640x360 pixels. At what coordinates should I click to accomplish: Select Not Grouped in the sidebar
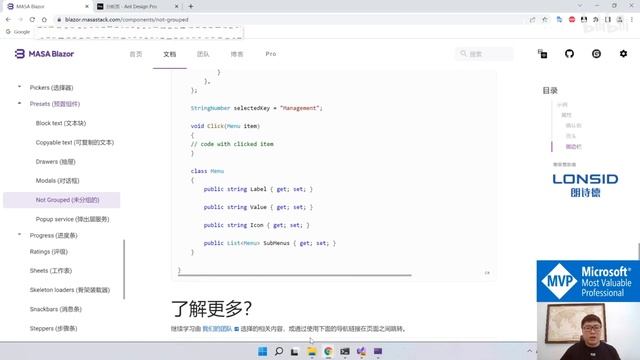coord(62,200)
